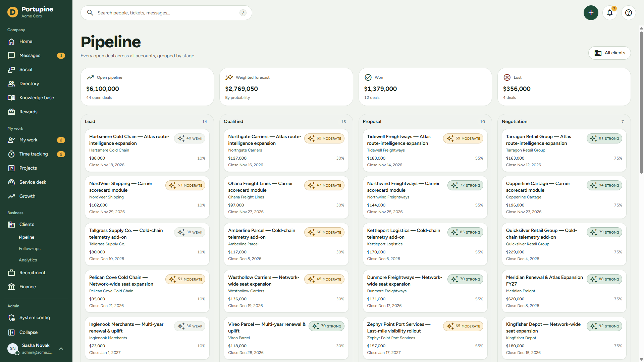Open the All clients filter dropdown
This screenshot has height=362, width=644.
tap(609, 53)
